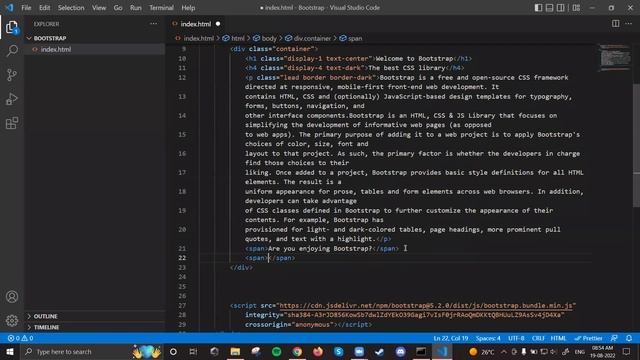The image size is (640, 360).
Task: Open Google Chrome from the taskbar
Action: [297, 351]
